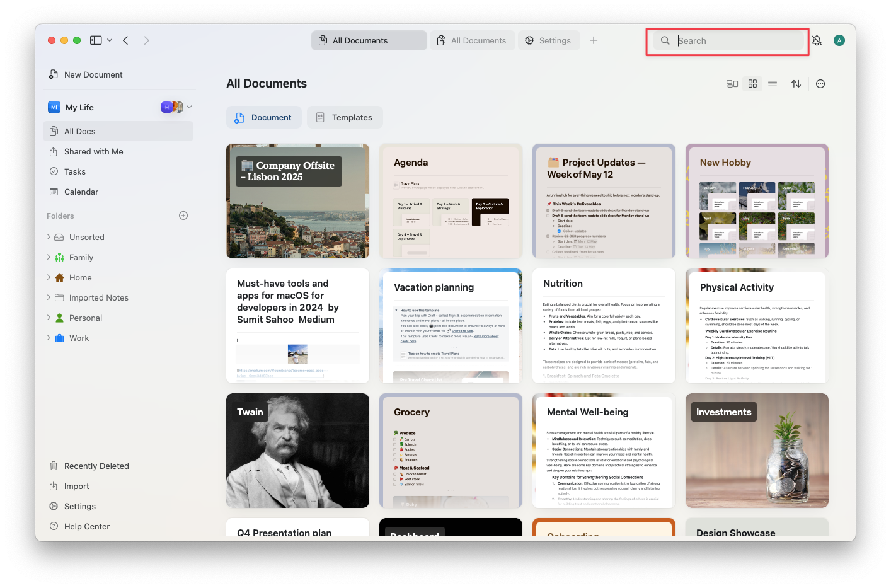Open the sort order arrows
This screenshot has width=891, height=588.
[796, 84]
